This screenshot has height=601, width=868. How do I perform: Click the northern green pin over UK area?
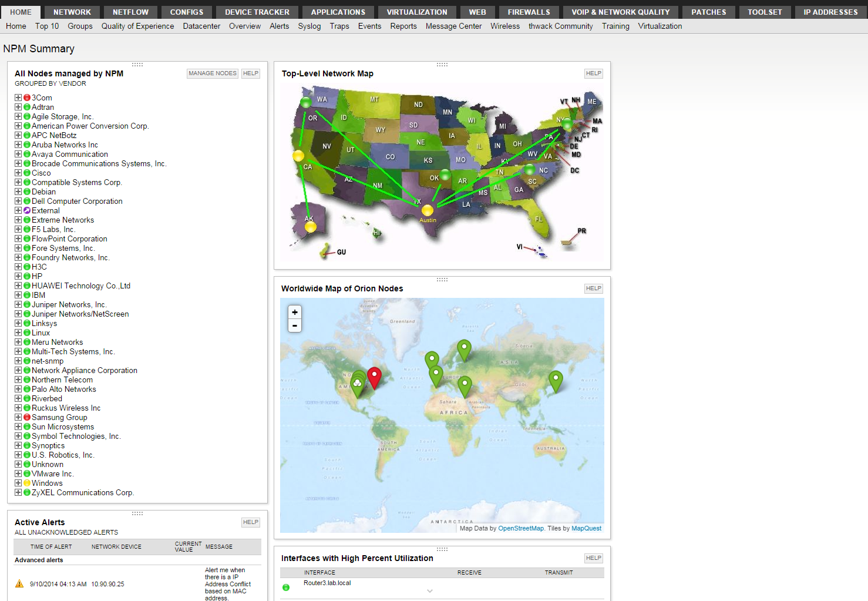click(432, 358)
